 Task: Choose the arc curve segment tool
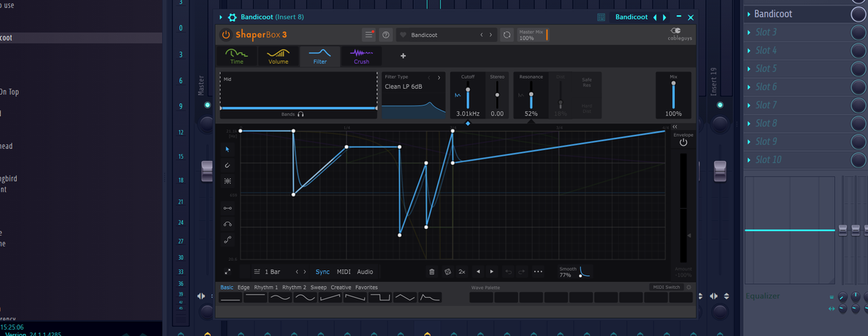(x=228, y=224)
